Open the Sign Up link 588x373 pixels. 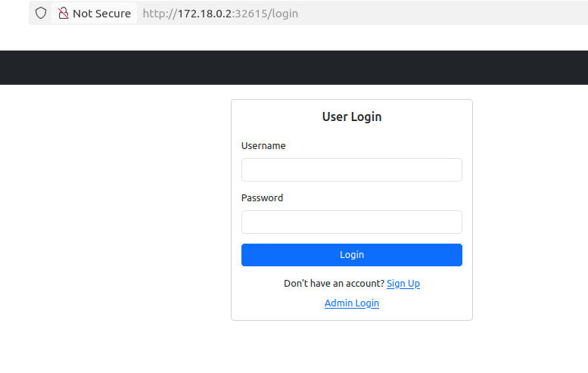tap(403, 284)
